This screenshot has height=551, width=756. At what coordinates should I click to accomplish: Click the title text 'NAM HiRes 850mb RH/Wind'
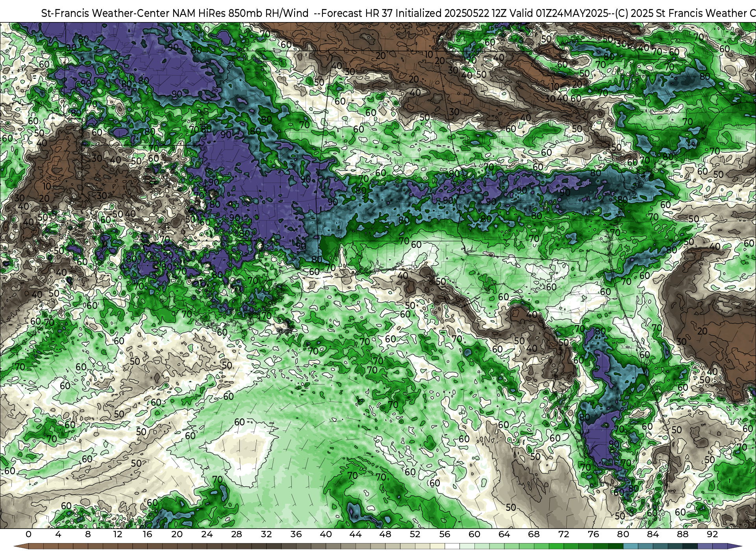[241, 13]
